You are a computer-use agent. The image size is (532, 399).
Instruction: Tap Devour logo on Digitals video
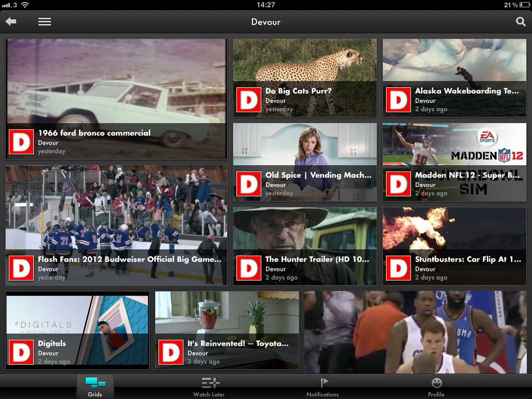(21, 352)
